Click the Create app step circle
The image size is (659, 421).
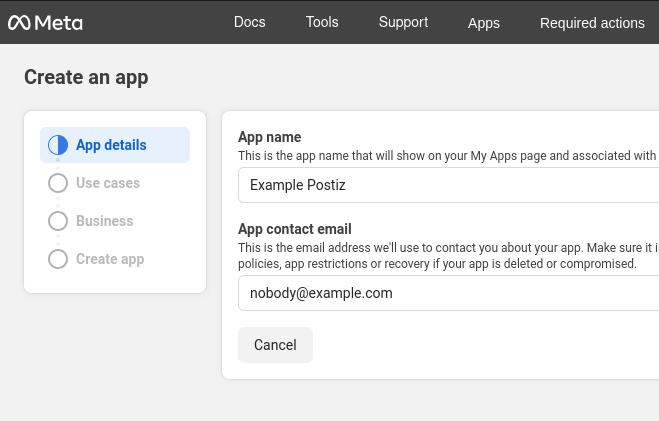58,259
